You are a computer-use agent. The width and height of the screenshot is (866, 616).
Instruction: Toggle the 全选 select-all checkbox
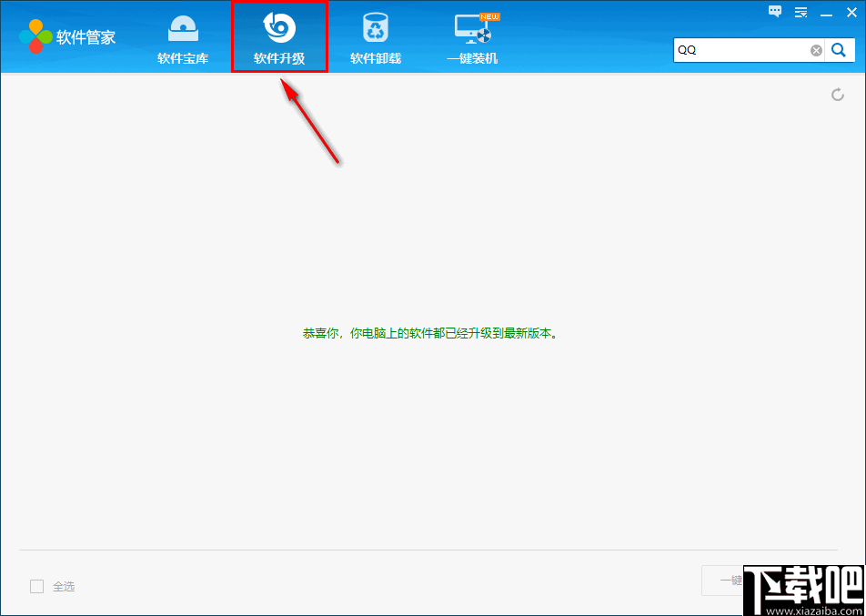(35, 587)
